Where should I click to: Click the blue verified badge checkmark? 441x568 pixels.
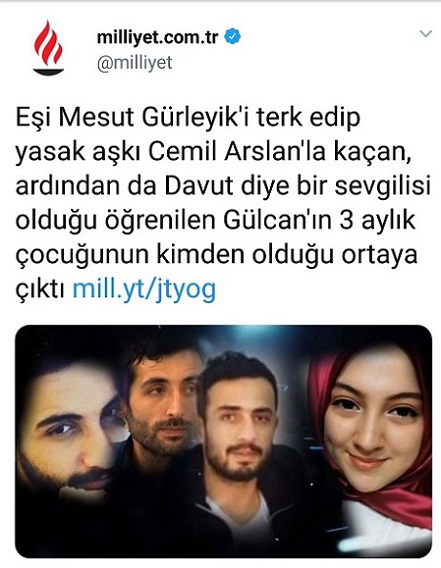pos(233,36)
